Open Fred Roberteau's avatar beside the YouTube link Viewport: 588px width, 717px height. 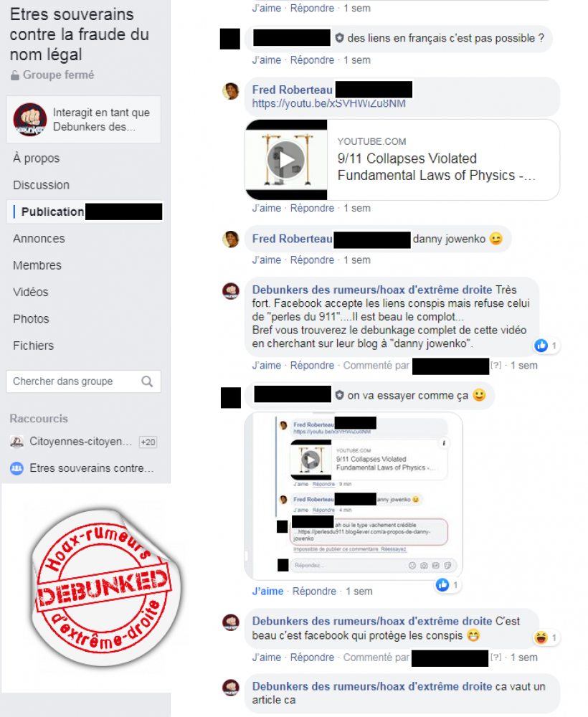click(231, 91)
